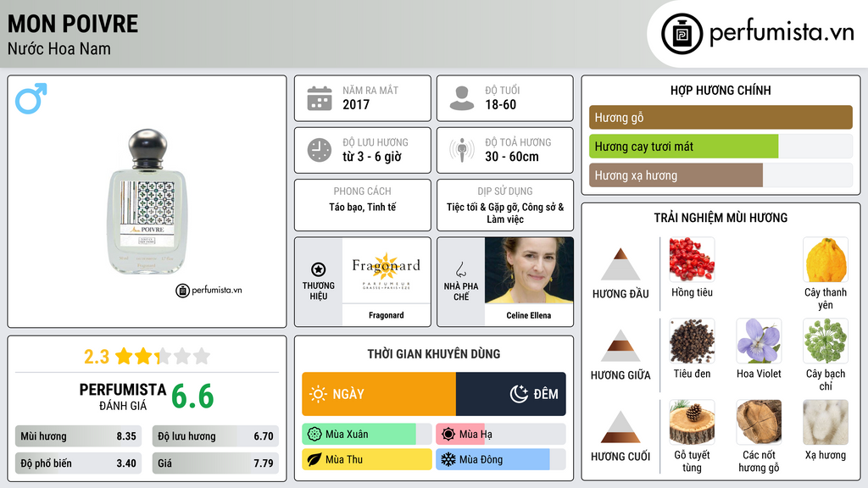Click the snowflake icon for Mùa Đông
The width and height of the screenshot is (868, 488).
click(x=448, y=460)
